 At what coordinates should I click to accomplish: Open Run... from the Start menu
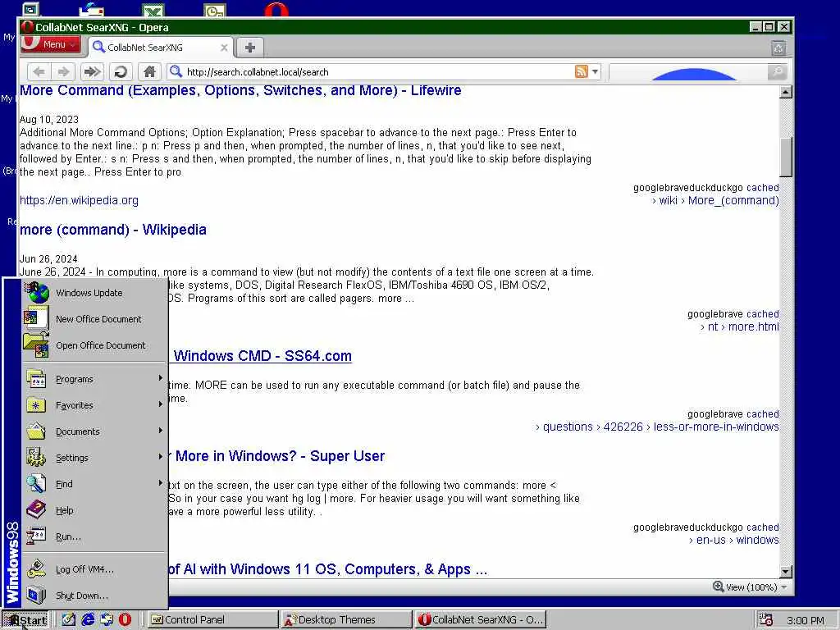click(x=94, y=536)
